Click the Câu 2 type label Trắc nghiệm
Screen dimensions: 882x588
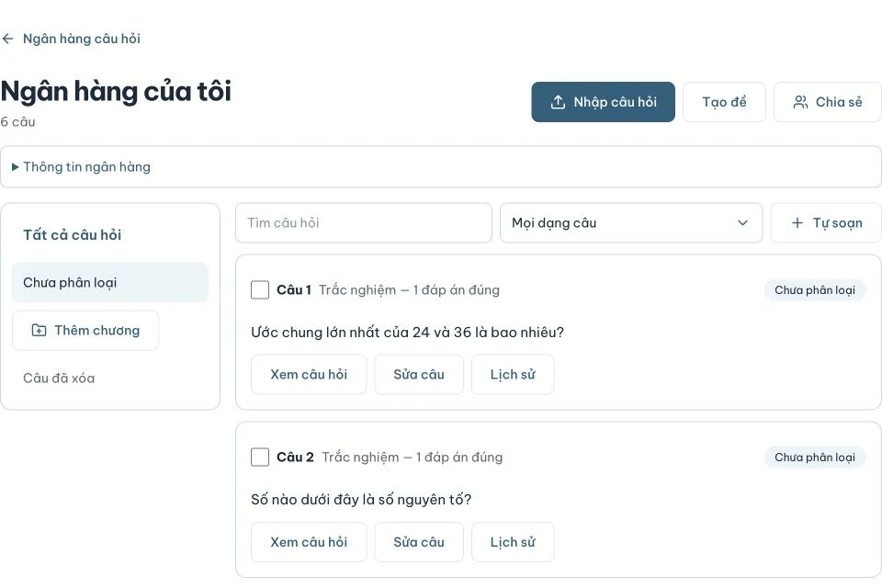tap(413, 457)
